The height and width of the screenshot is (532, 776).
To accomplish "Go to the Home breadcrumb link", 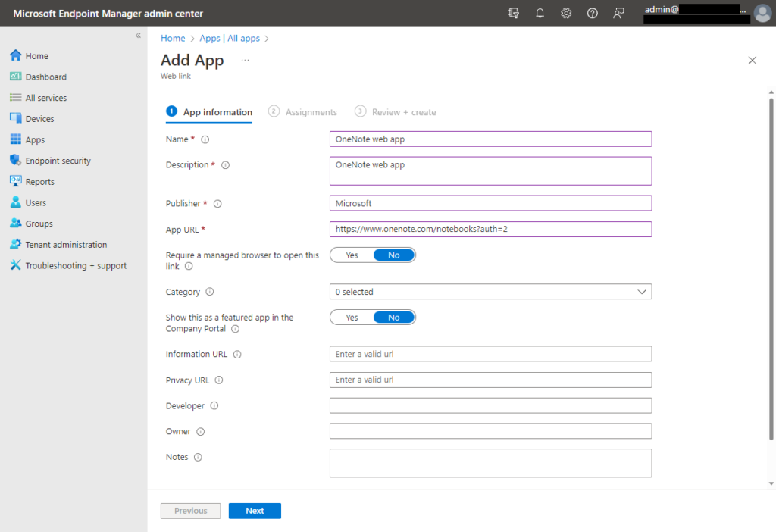I will (x=173, y=38).
